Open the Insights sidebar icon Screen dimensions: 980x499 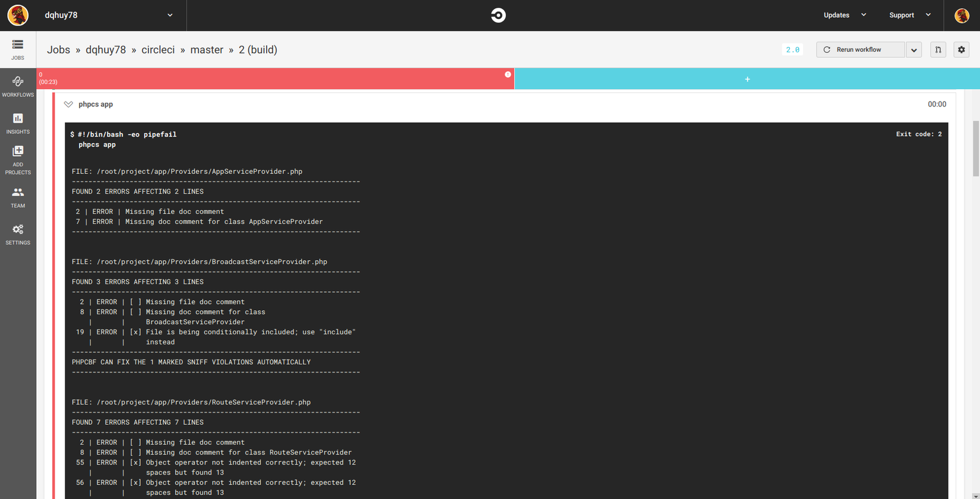click(x=18, y=124)
